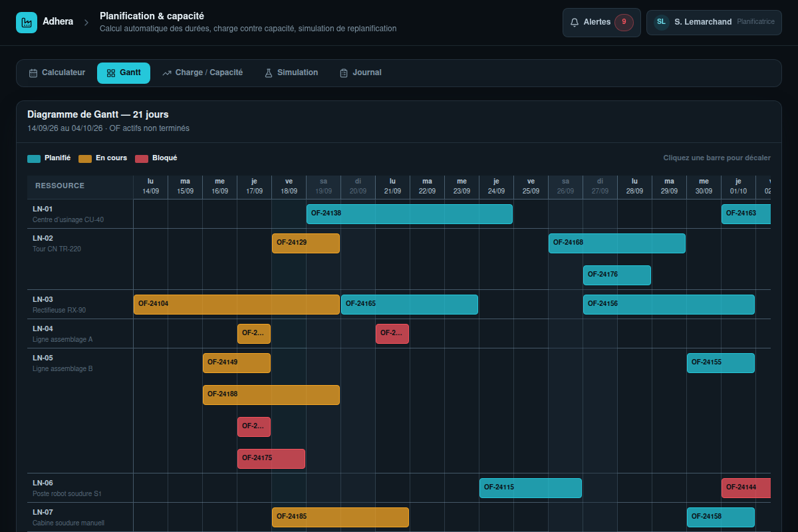The height and width of the screenshot is (532, 798).
Task: Click bar OF-24188 on LN-05
Action: 271,394
